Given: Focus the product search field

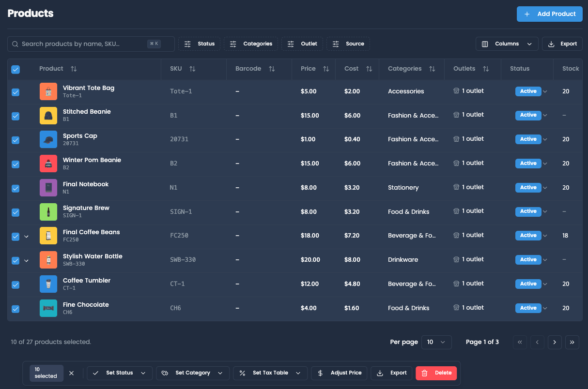Looking at the screenshot, I should [x=91, y=44].
